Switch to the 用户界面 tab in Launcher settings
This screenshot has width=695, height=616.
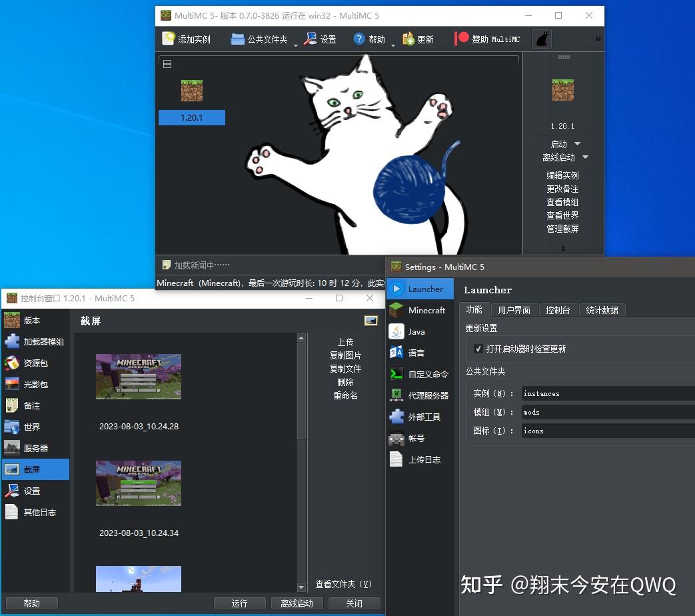point(513,309)
